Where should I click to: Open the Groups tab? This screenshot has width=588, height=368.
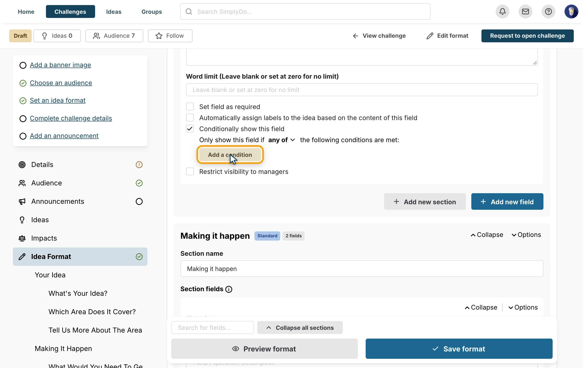pyautogui.click(x=152, y=11)
